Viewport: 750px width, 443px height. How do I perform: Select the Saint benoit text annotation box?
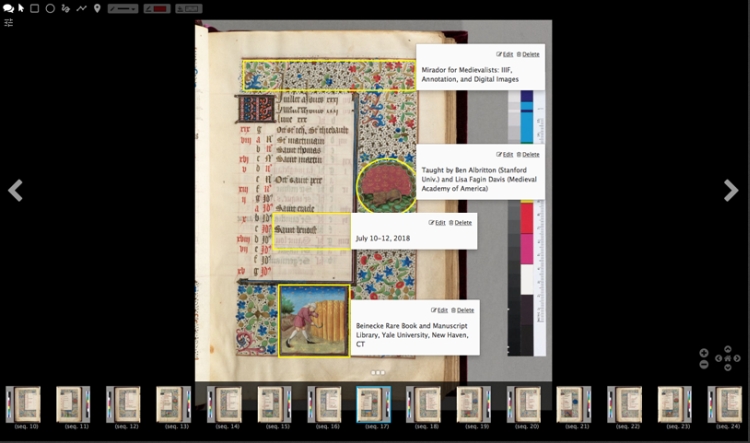coord(311,231)
